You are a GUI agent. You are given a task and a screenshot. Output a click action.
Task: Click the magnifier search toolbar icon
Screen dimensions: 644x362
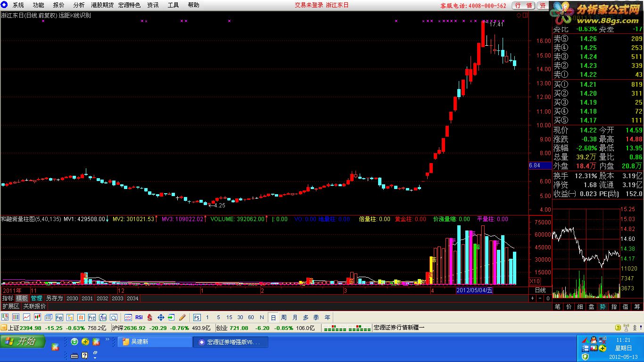[x=114, y=317]
